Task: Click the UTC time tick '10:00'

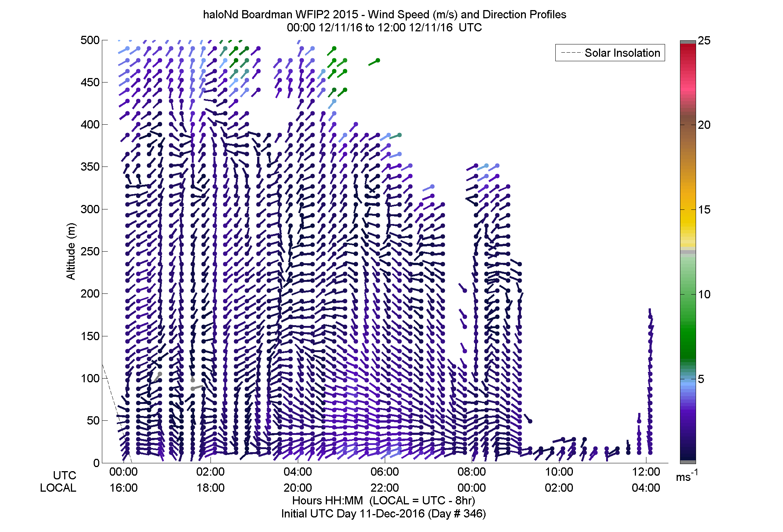Action: (x=559, y=472)
